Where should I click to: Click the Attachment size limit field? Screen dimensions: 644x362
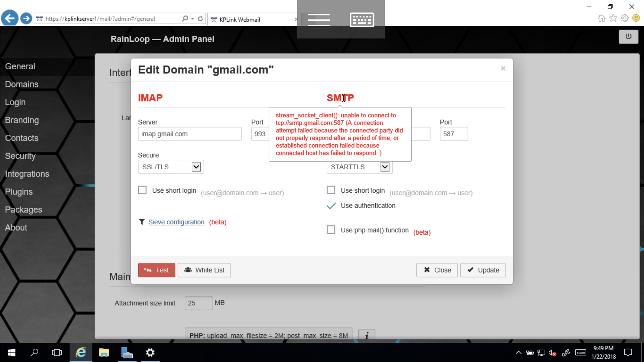pyautogui.click(x=198, y=303)
